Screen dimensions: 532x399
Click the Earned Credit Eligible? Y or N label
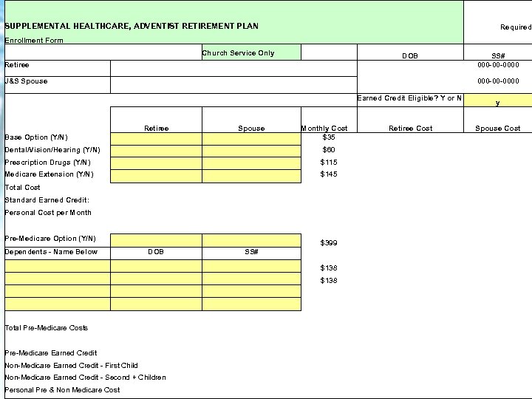pos(409,98)
